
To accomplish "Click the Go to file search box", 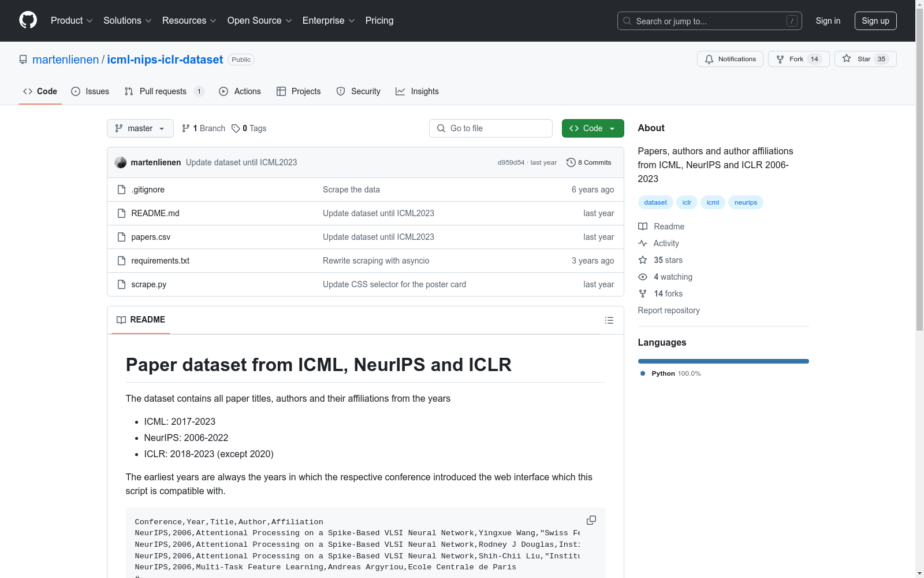I will [x=491, y=128].
